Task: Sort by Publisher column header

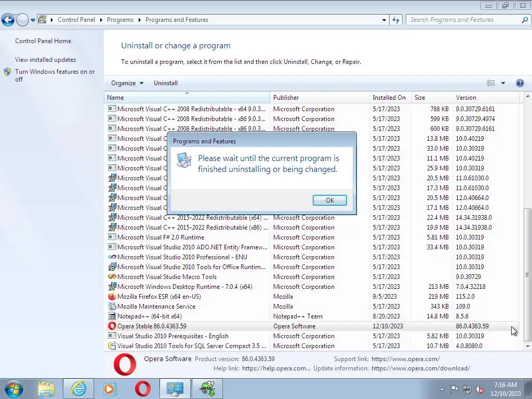Action: [x=320, y=97]
